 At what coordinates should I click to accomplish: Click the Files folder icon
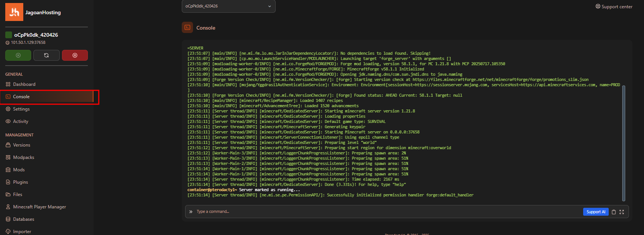pos(8,195)
